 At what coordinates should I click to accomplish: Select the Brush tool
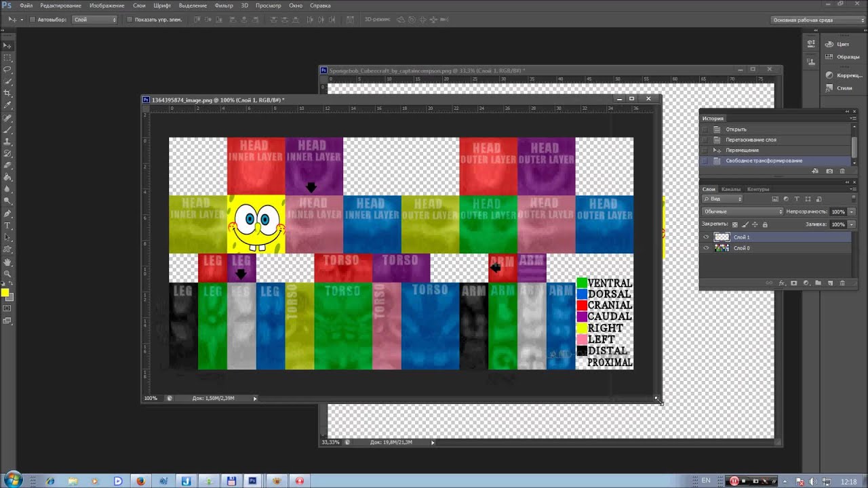pos(7,129)
